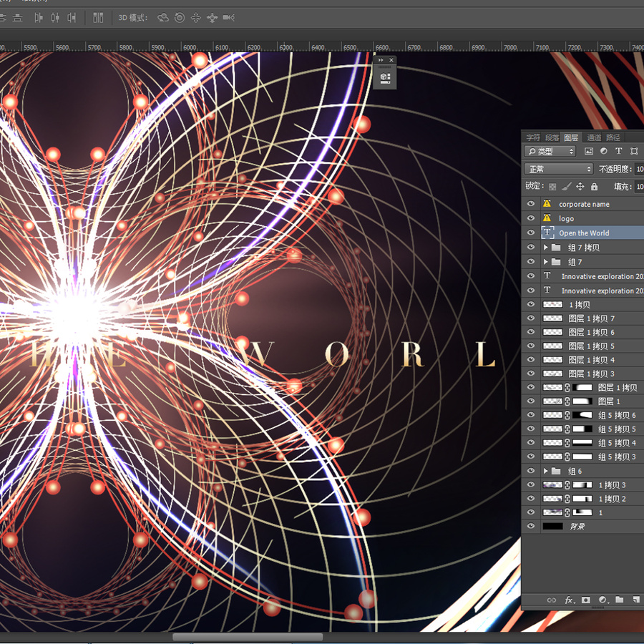The image size is (644, 644).
Task: Create a new layer group
Action: point(620,600)
